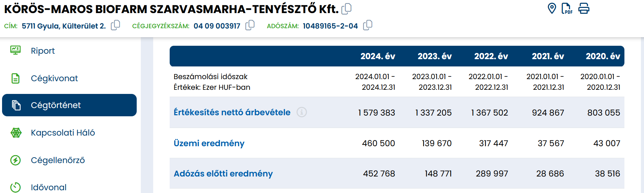This screenshot has height=193, width=644.
Task: Open the Adózás előtti eredmény link
Action: coord(223,173)
